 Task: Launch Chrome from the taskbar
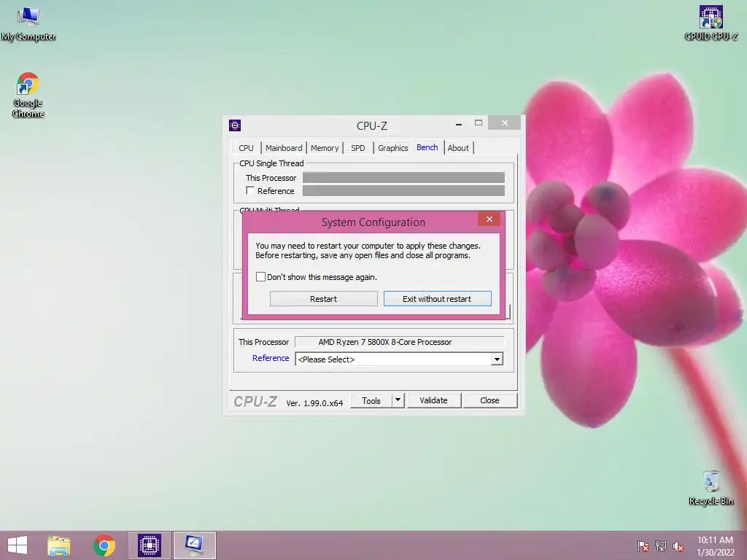tap(104, 545)
